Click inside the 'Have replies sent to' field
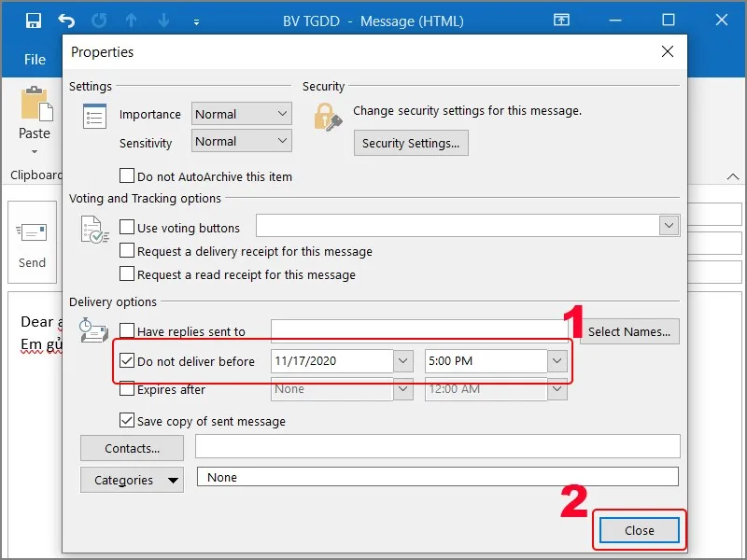Viewport: 747px width, 560px height. pyautogui.click(x=420, y=330)
